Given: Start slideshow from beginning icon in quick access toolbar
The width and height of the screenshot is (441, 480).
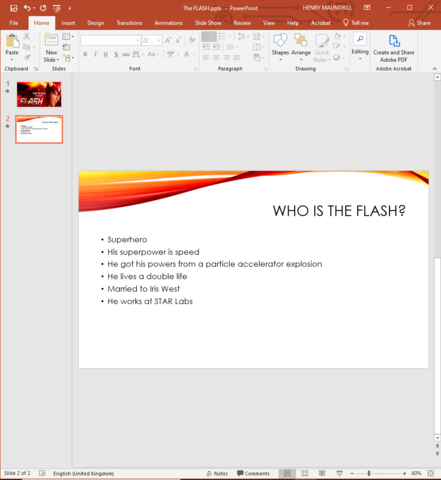Looking at the screenshot, I should coord(57,8).
